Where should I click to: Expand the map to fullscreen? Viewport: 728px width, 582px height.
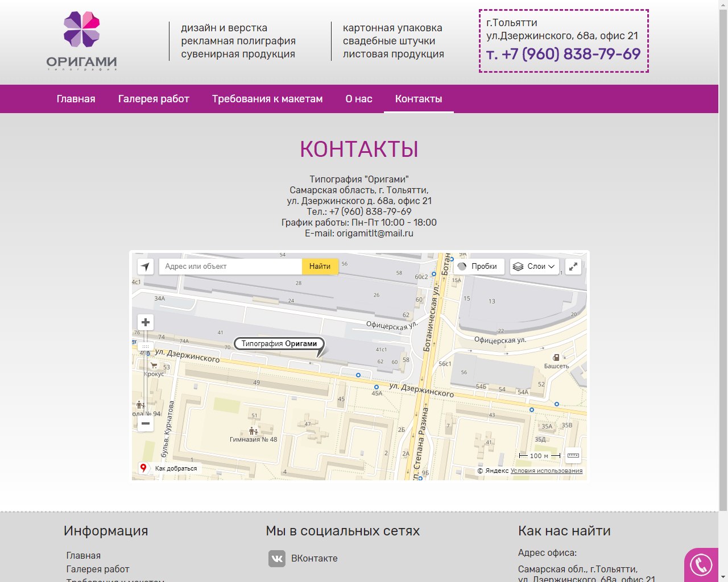pos(573,266)
